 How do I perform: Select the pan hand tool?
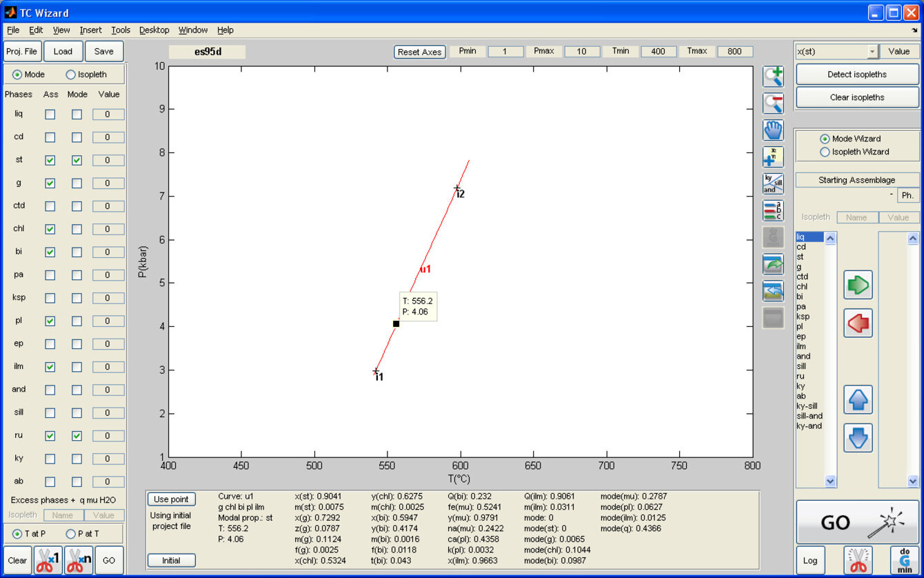point(773,130)
